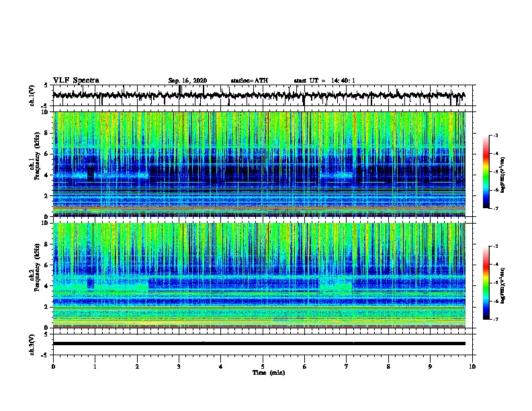Click the ch.2 spectrogram panel
The width and height of the screenshot is (532, 411).
coord(259,275)
